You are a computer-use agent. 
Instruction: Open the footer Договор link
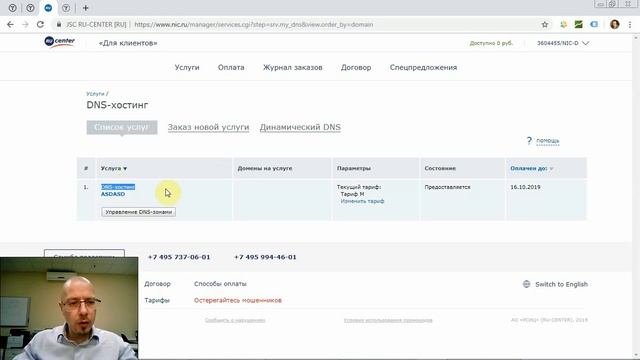(x=157, y=284)
